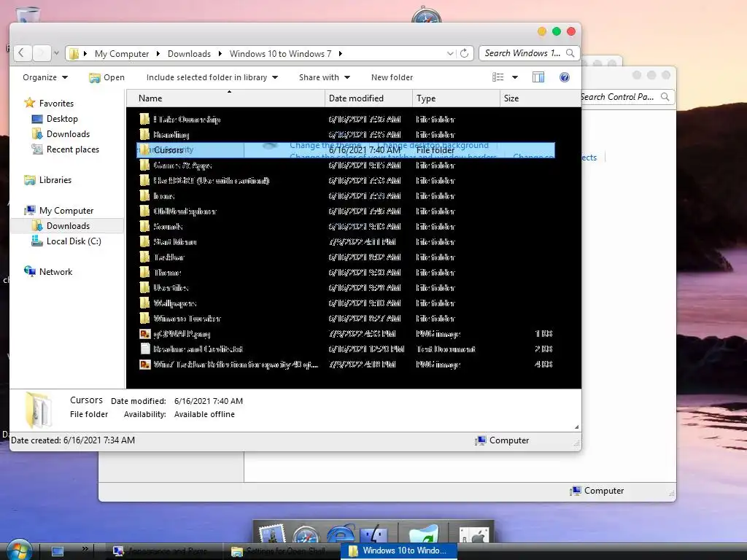The width and height of the screenshot is (747, 560).
Task: Click Open on the command bar
Action: pyautogui.click(x=107, y=77)
